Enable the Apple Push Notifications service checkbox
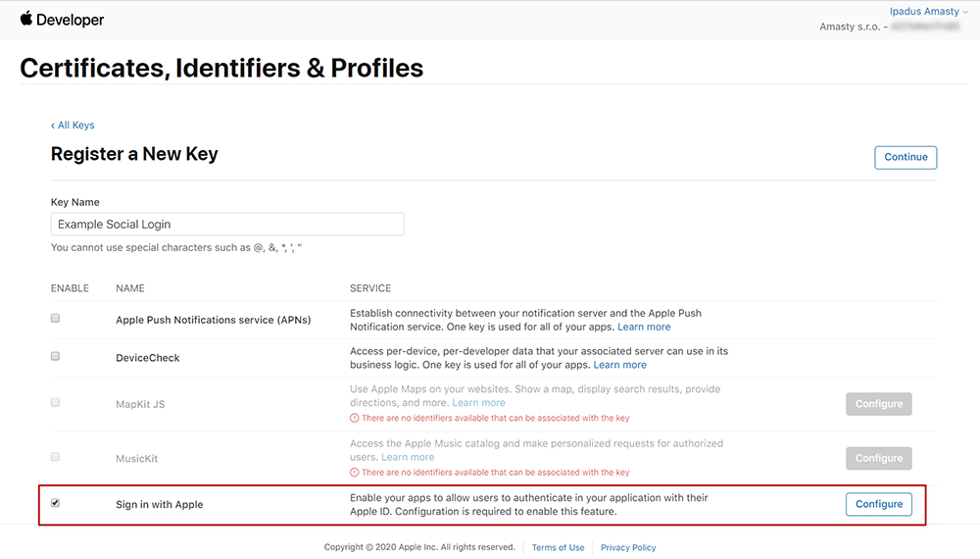The image size is (980, 559). click(56, 319)
